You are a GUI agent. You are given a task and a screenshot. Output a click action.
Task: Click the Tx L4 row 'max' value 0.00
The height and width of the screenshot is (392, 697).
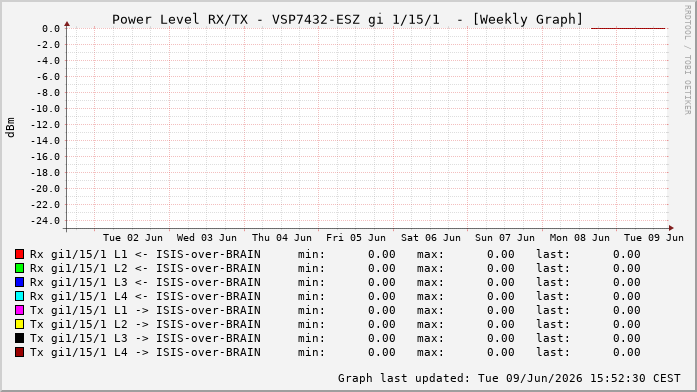501,352
